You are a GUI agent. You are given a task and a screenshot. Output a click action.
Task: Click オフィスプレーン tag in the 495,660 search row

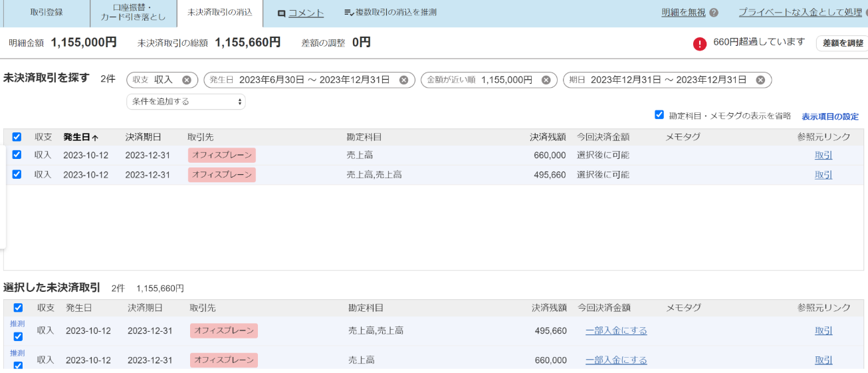click(x=222, y=175)
